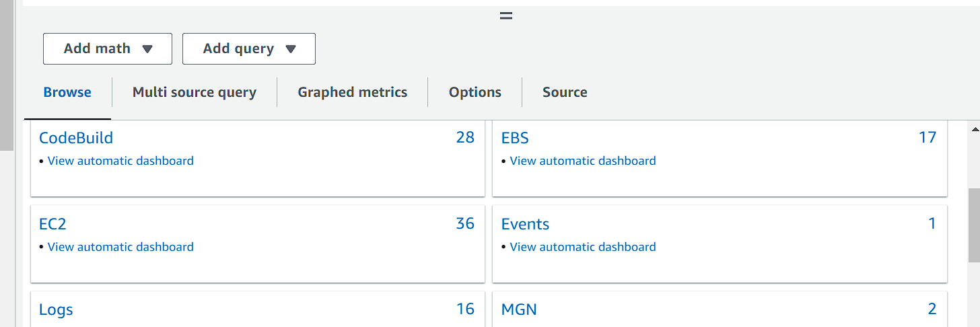
Task: Click the MGN metric count 2
Action: tap(932, 309)
